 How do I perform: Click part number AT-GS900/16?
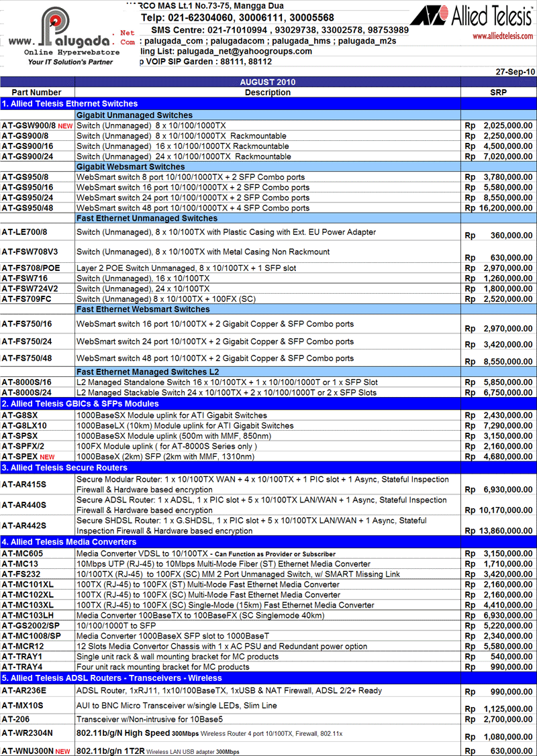point(28,146)
